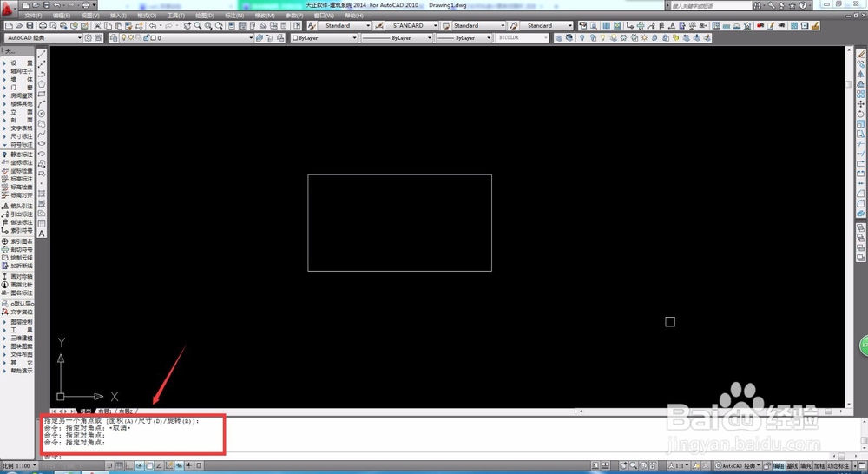Select the Move tool in modify toolbar
This screenshot has height=474, width=868.
point(861,104)
